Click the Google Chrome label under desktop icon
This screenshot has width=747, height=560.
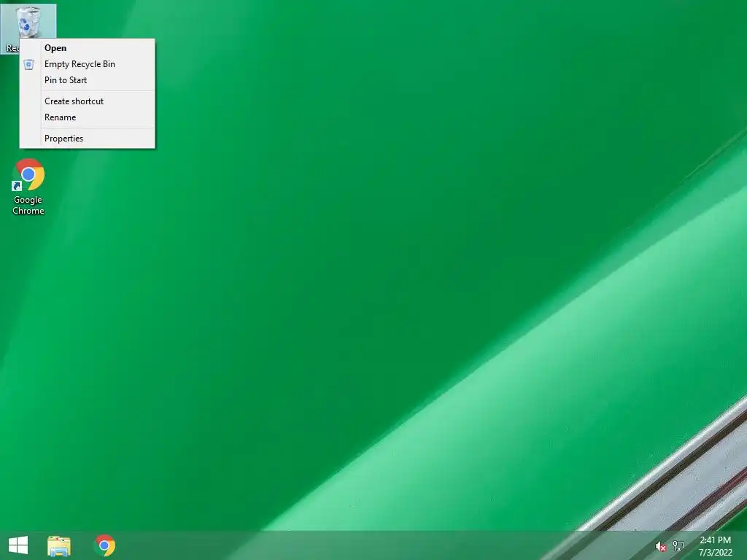(28, 205)
